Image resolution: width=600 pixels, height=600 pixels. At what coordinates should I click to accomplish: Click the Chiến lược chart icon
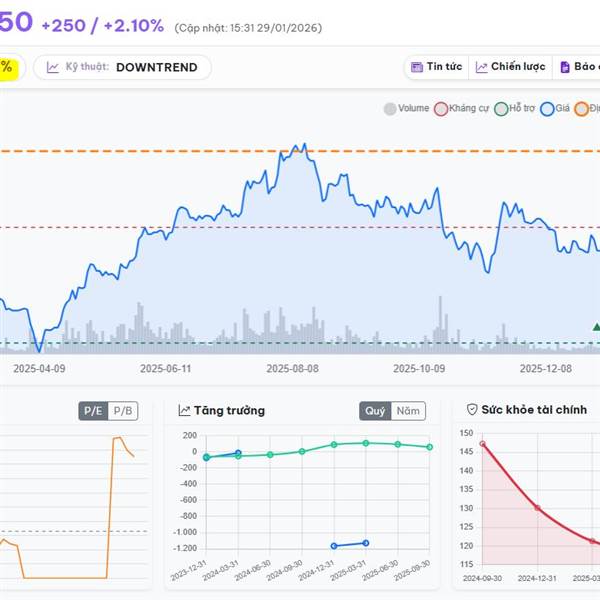pyautogui.click(x=482, y=67)
